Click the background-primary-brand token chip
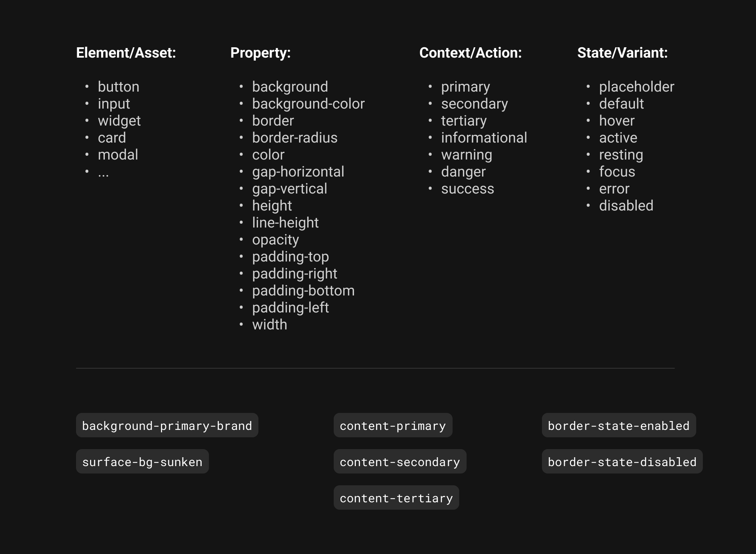Image resolution: width=756 pixels, height=554 pixels. click(167, 425)
